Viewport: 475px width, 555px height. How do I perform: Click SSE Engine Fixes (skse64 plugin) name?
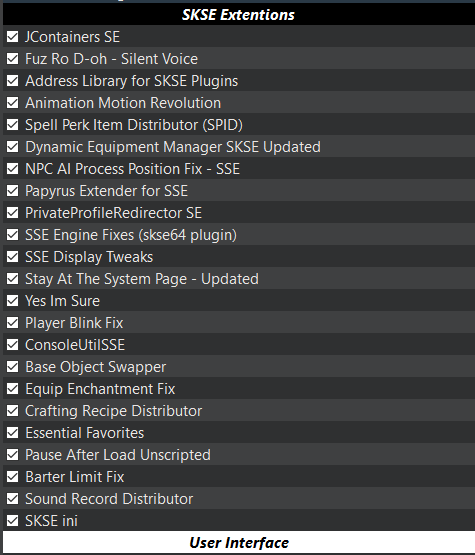[x=131, y=235]
